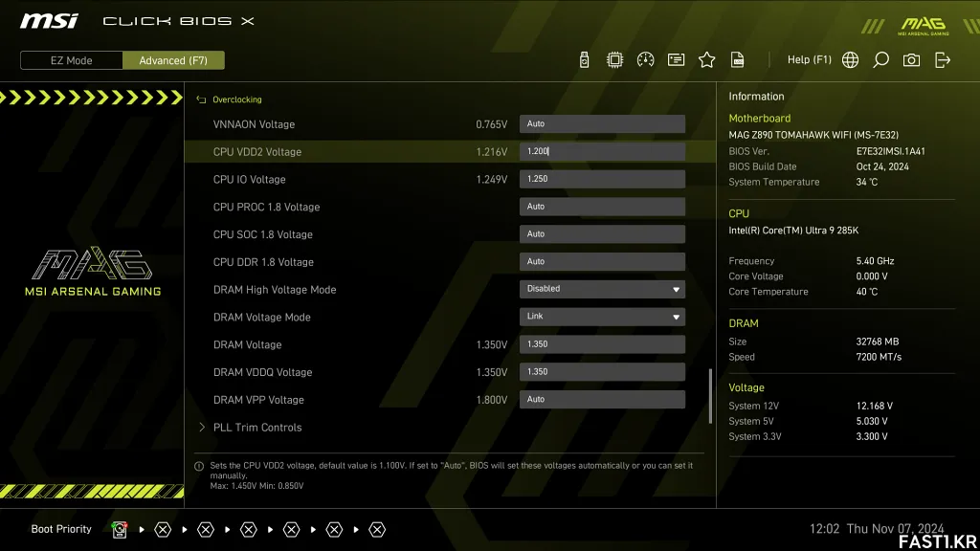Open the BIOS file document icon

click(x=737, y=60)
